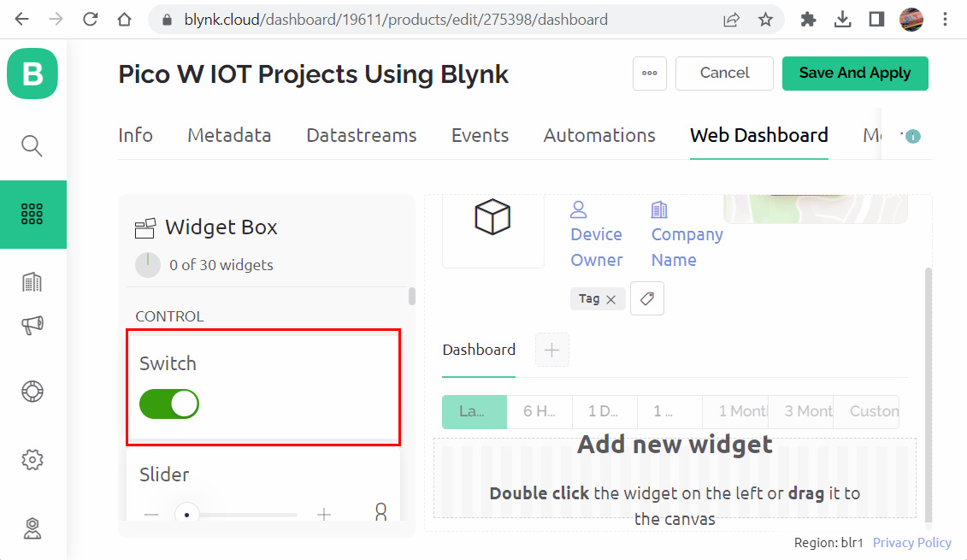Click the CONTROL section label
Image resolution: width=967 pixels, height=560 pixels.
coord(169,316)
